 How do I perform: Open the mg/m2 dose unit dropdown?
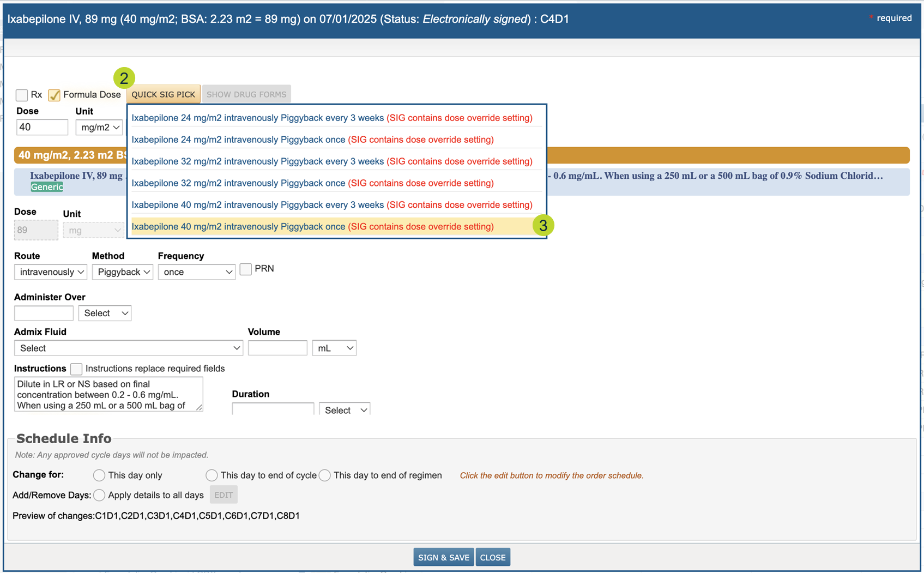click(99, 128)
